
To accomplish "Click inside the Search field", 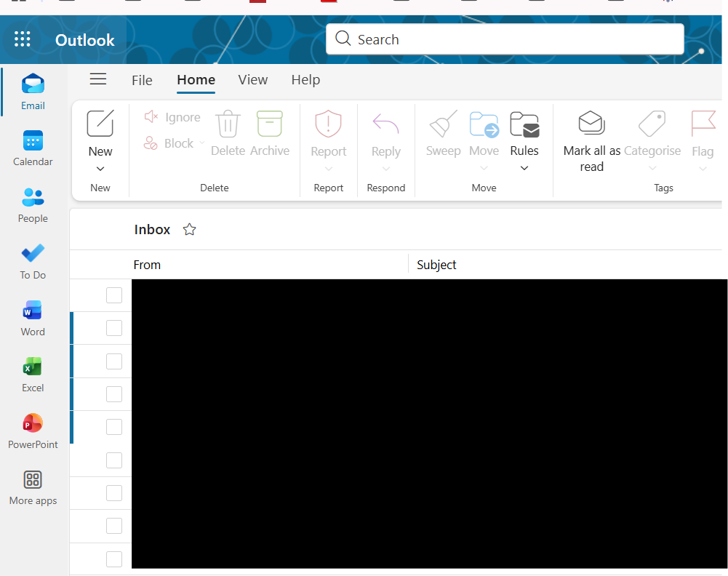I will pyautogui.click(x=505, y=39).
